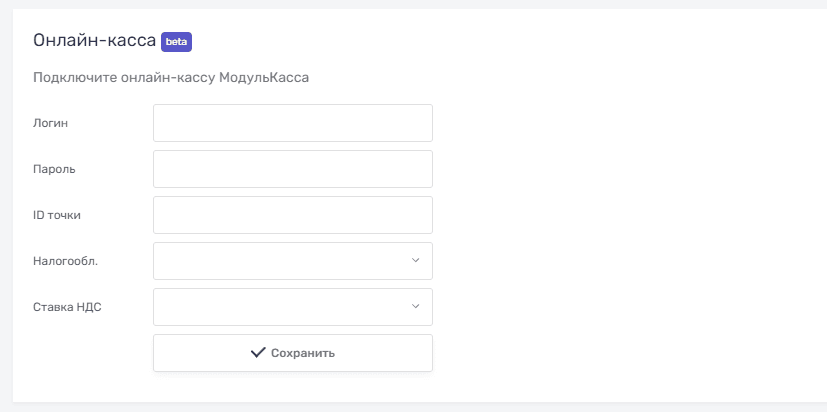827x412 pixels.
Task: Click the beta badge next to Онлайн-касса
Action: [x=176, y=42]
